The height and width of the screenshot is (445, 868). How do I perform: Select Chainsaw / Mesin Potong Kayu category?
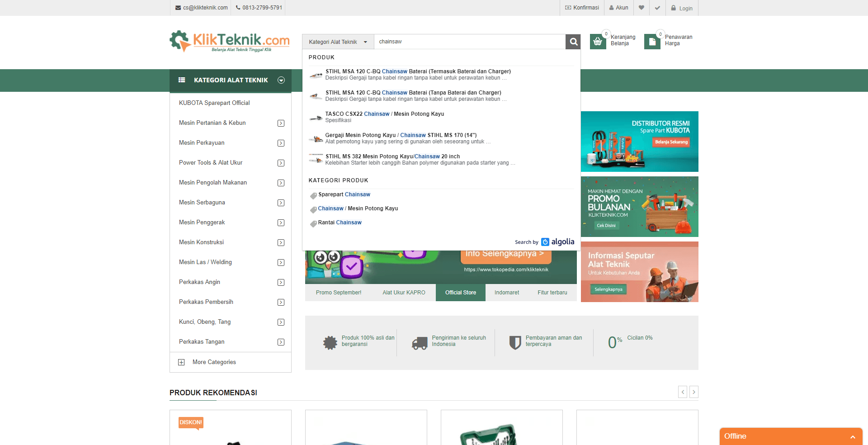pyautogui.click(x=358, y=208)
